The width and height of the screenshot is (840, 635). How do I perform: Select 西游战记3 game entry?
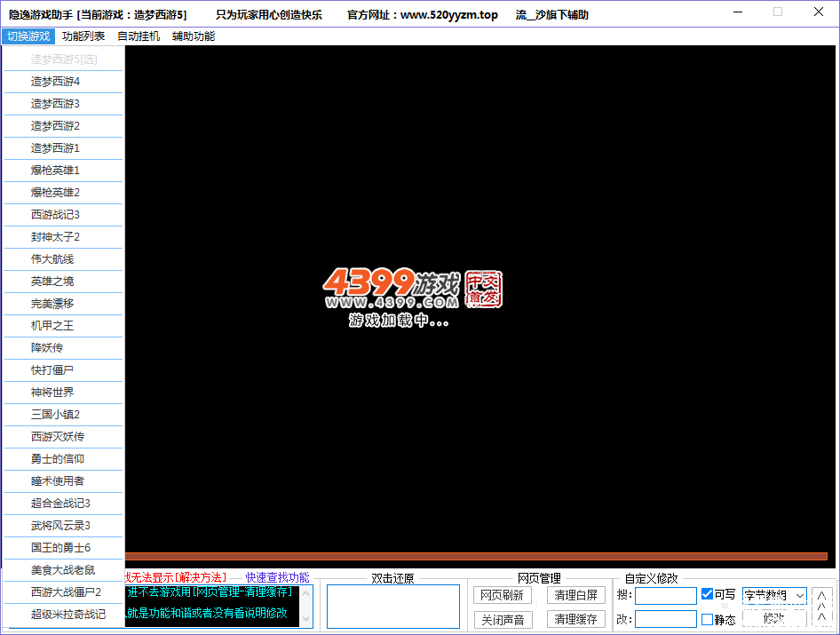pos(64,215)
